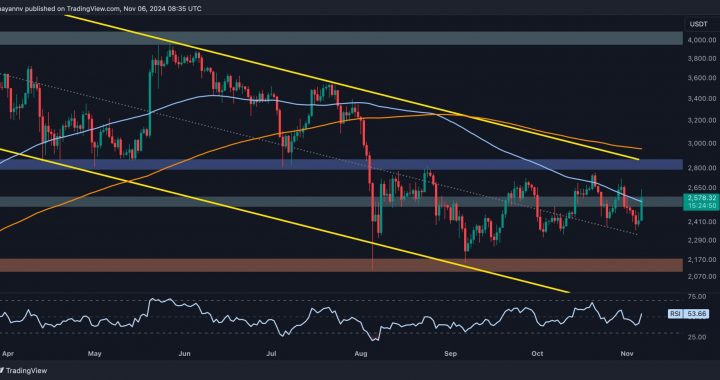Click the USDT currency label on price axis
Image resolution: width=720 pixels, height=380 pixels.
[697, 24]
